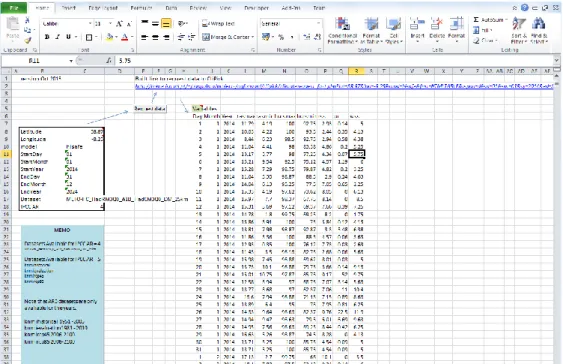563x364 pixels.
Task: Click the Fill icon in Editing
Action: click(x=476, y=30)
